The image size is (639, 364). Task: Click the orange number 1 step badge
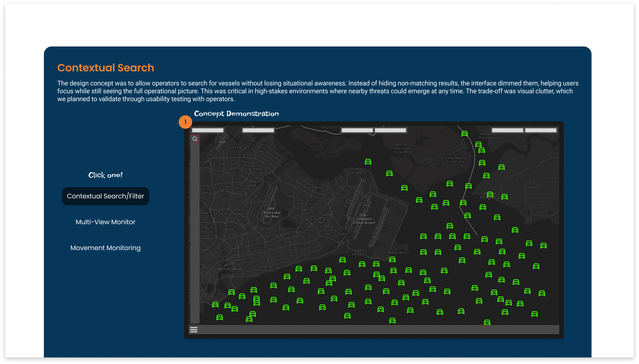click(x=185, y=122)
